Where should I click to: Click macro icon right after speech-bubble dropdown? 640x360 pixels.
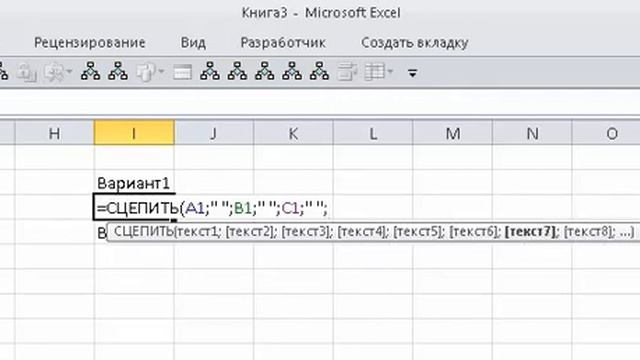(91, 71)
